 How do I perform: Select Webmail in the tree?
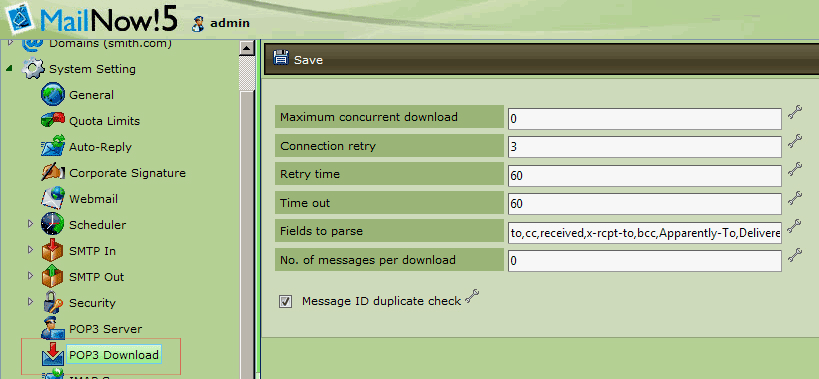(93, 199)
